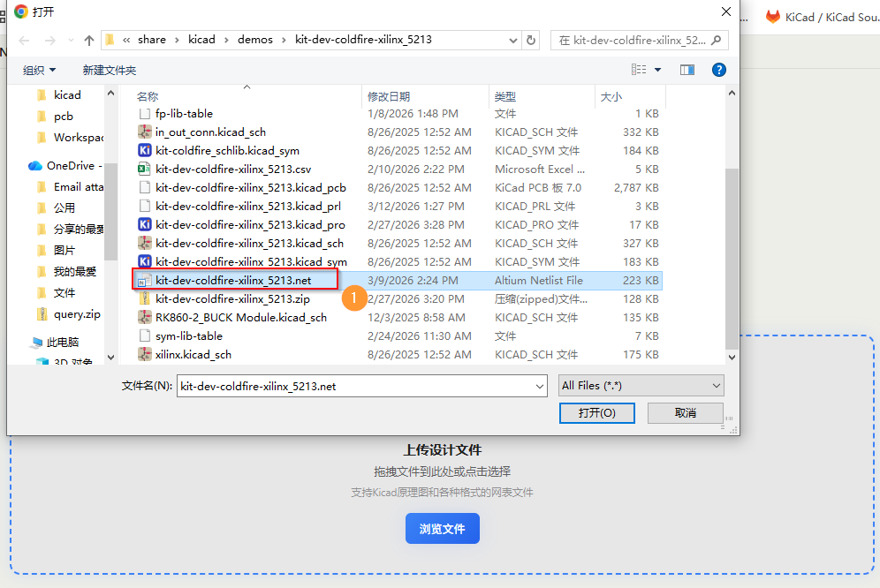Screen dimensions: 880x588
Task: Select the kit-dev-coldfire-xilinx_5213.csv Excel file
Action: coord(233,169)
